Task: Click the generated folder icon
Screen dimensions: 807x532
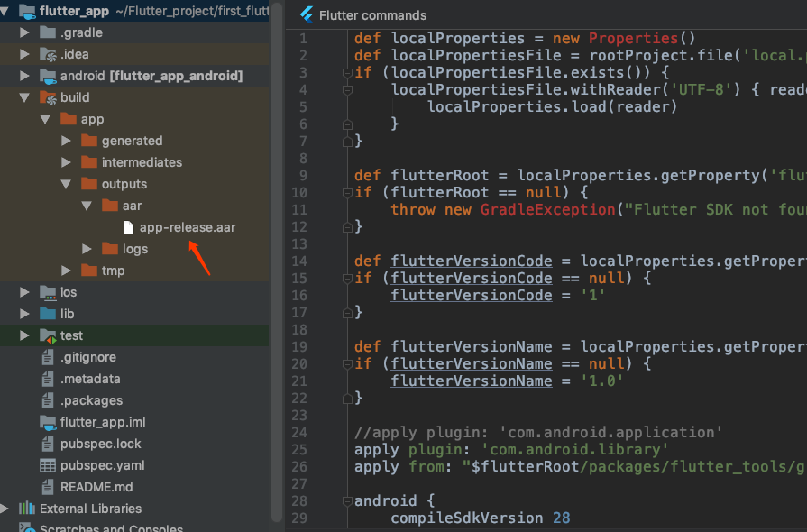Action: (x=89, y=141)
